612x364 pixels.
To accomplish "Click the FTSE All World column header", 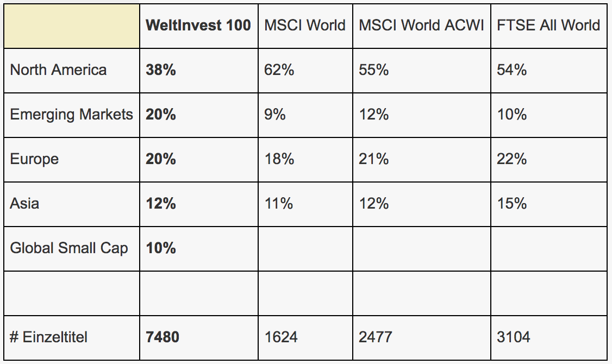I will click(548, 26).
